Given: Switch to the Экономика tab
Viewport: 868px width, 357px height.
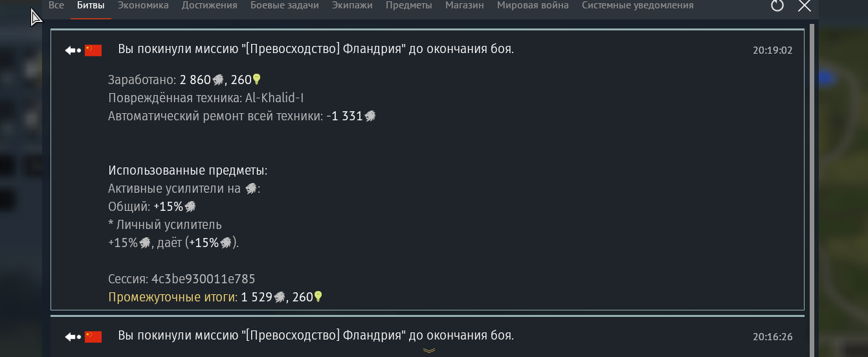Looking at the screenshot, I should (143, 5).
